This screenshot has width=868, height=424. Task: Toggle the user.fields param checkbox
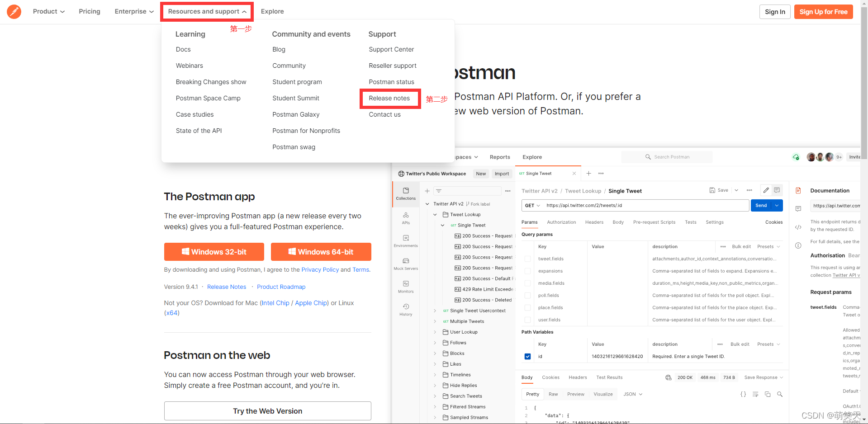pos(527,320)
